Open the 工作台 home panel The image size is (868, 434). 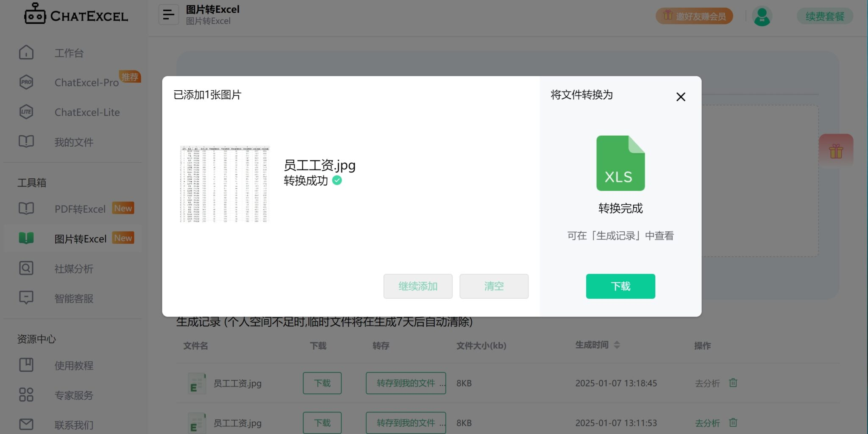[x=68, y=53]
